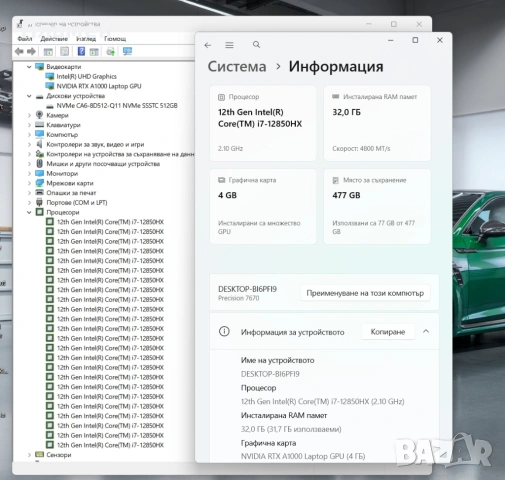Expand the Клавиатури node
505x480 pixels.
click(x=29, y=125)
